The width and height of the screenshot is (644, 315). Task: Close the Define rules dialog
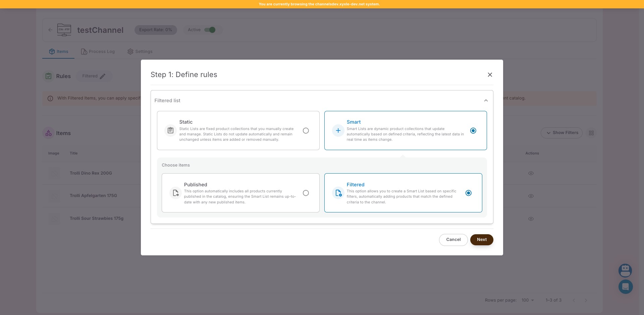tap(490, 75)
